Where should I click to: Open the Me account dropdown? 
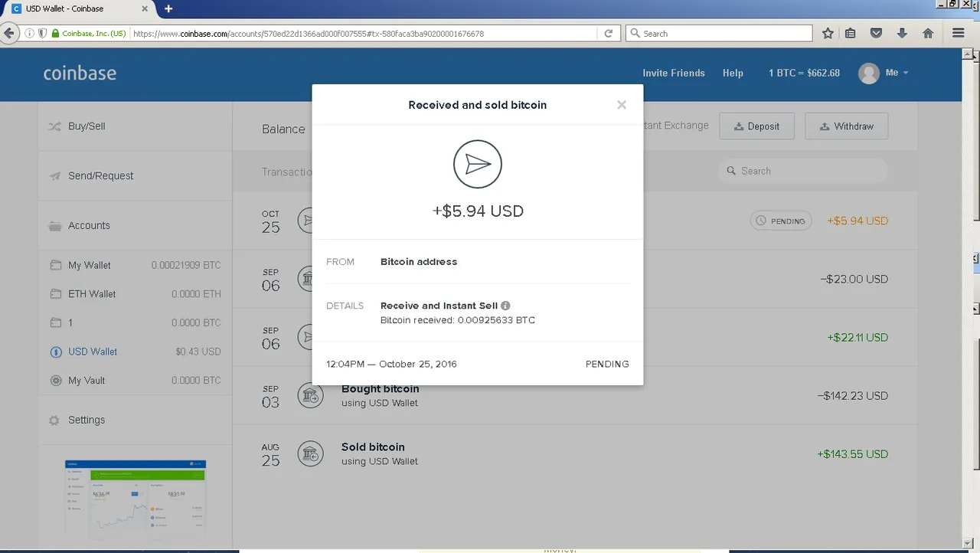tap(897, 73)
